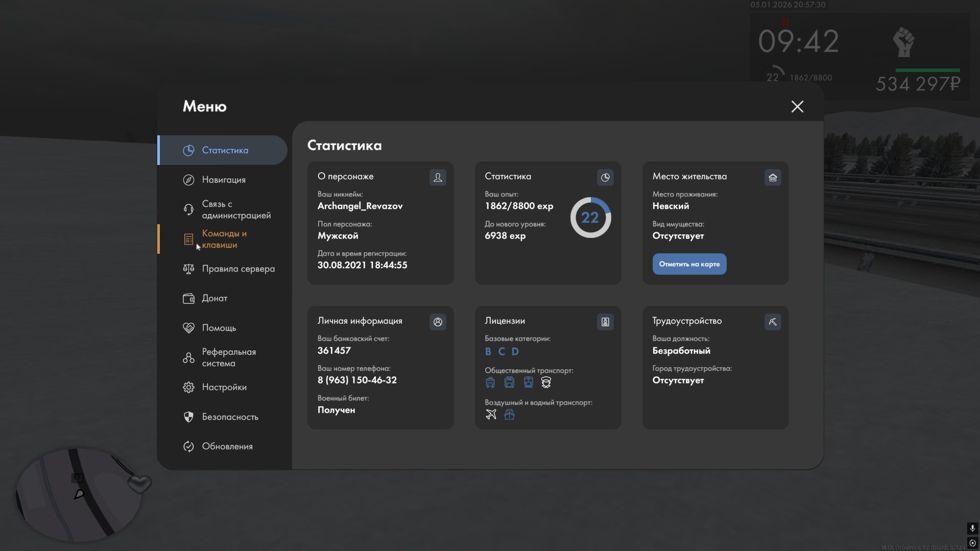Screen dimensions: 980x551
Task: Click the headset icon for admin contact
Action: [188, 209]
